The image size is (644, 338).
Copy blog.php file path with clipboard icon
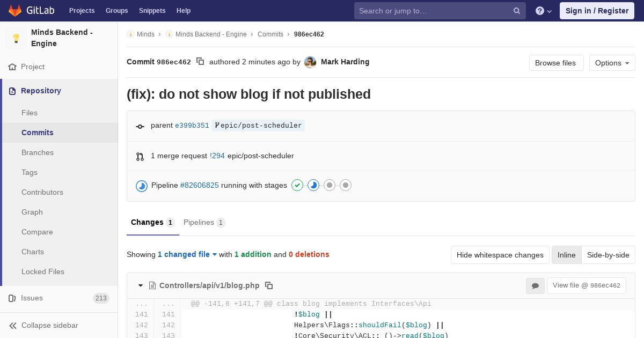[269, 285]
